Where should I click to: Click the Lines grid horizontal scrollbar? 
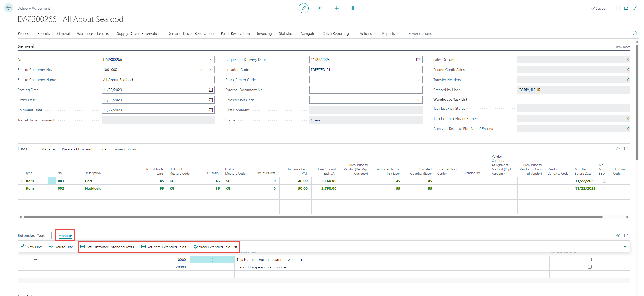coord(313,217)
